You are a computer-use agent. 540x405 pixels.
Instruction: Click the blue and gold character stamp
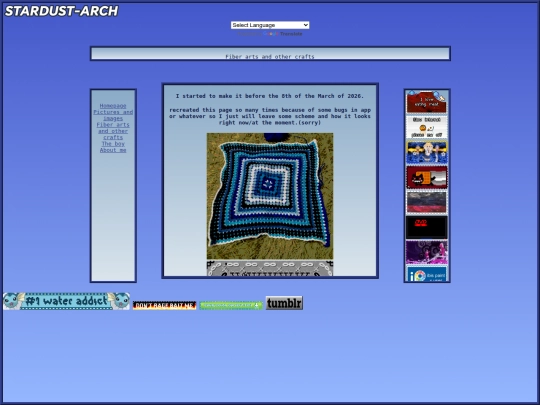(x=427, y=152)
